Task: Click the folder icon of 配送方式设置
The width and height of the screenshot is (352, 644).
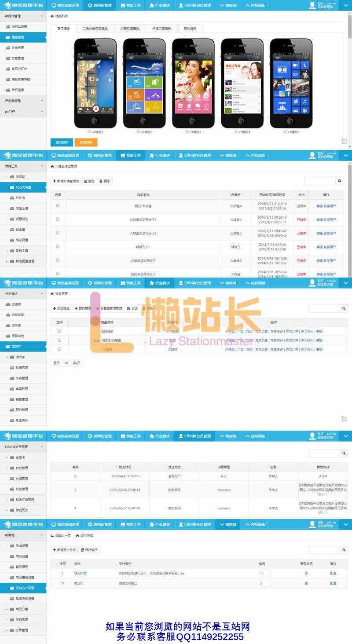Action: [12, 599]
